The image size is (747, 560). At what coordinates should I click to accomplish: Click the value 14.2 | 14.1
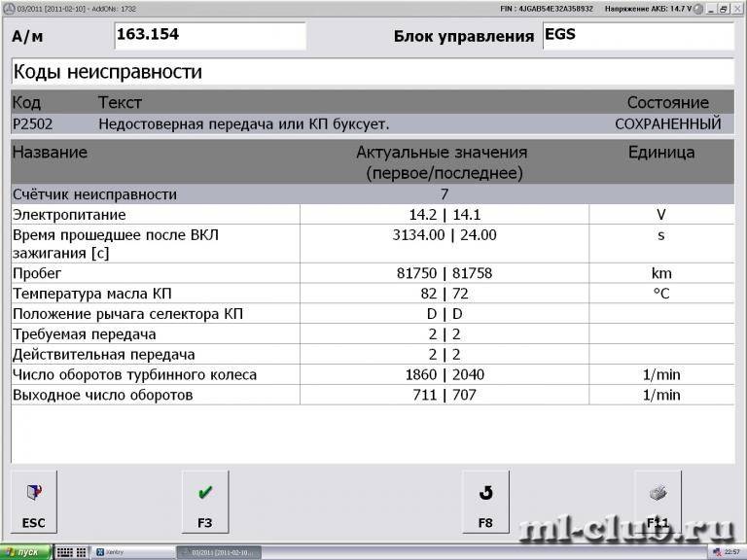(x=445, y=215)
